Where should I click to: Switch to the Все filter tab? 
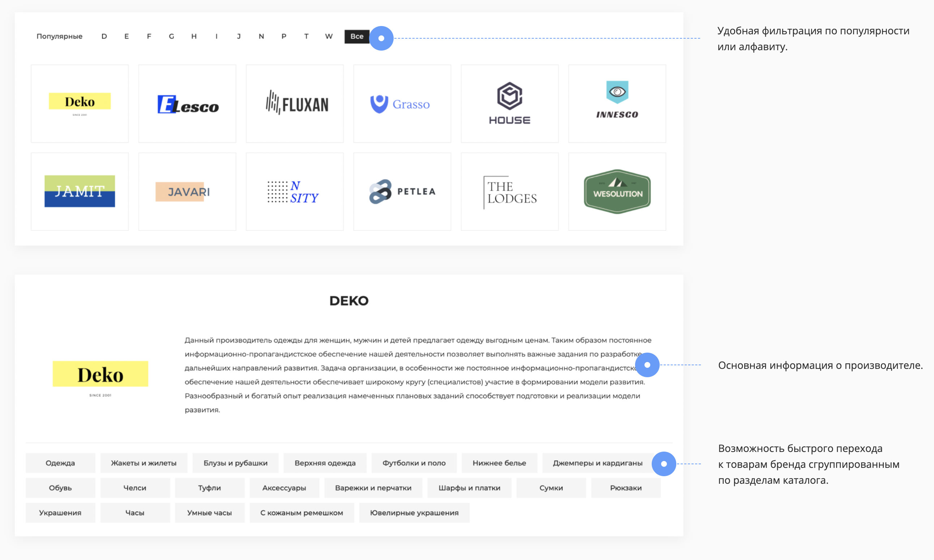[356, 36]
